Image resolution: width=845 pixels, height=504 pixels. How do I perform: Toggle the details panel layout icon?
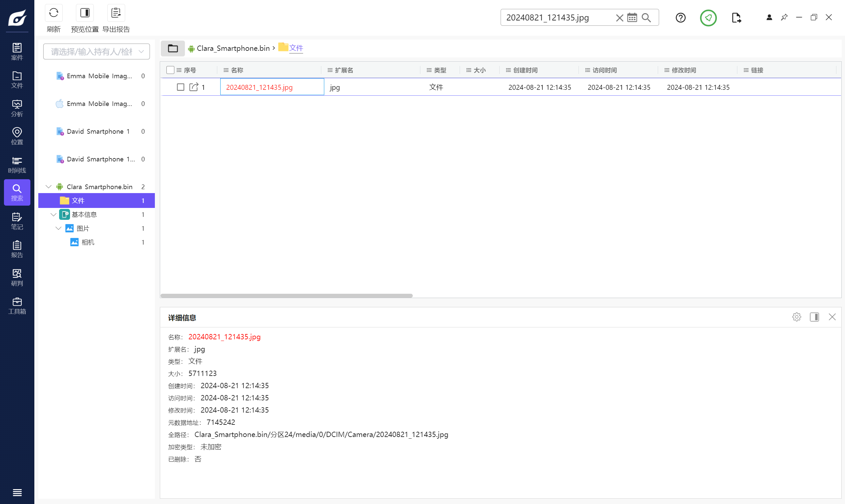point(814,317)
